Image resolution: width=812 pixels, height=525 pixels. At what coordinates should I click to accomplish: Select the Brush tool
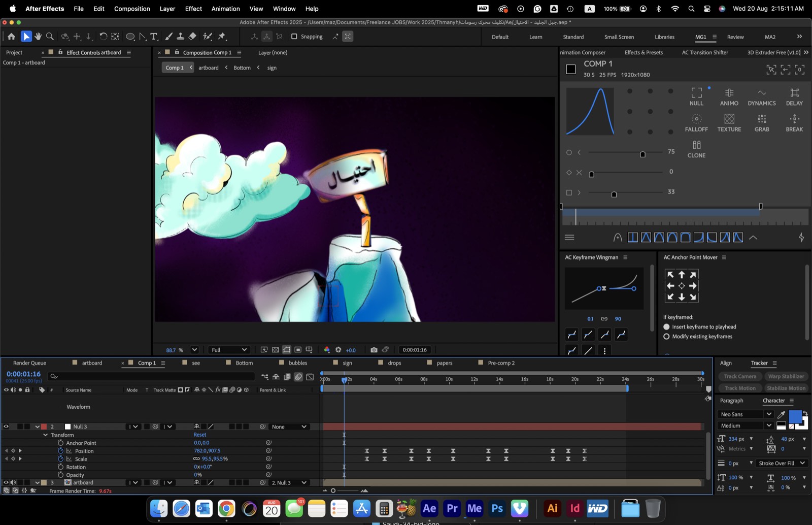[x=168, y=37]
